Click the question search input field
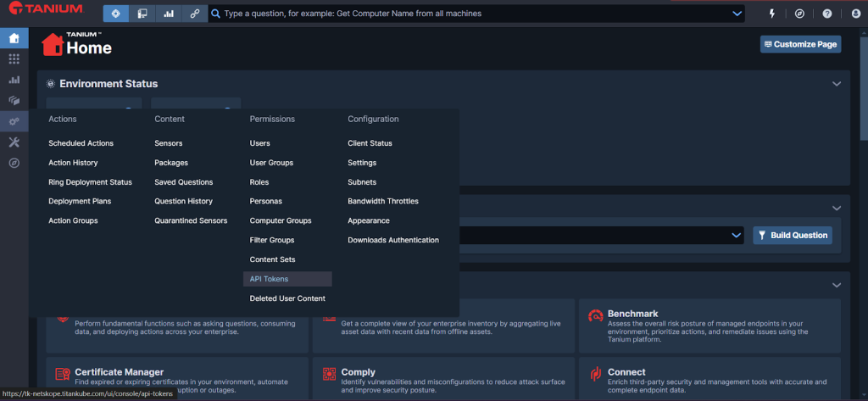 tap(476, 14)
